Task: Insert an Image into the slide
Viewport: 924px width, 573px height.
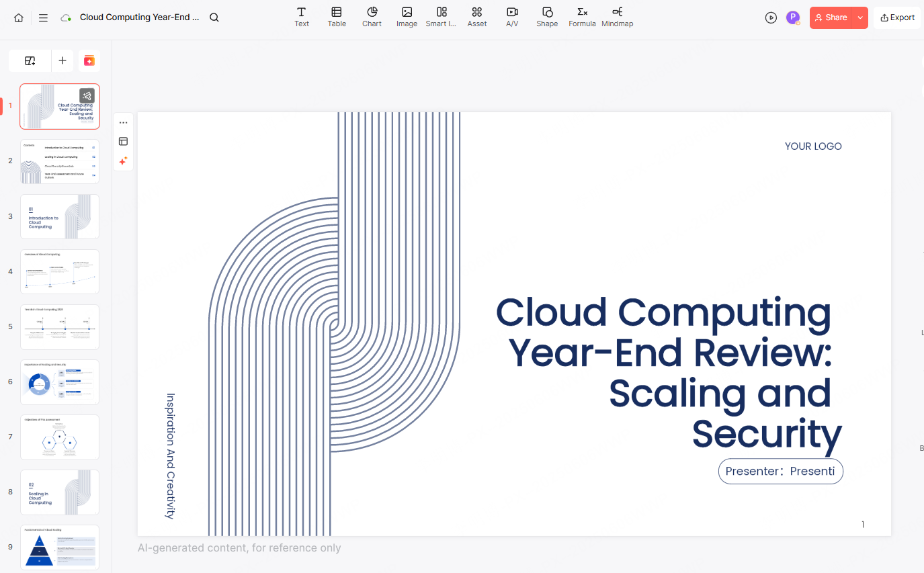Action: click(407, 17)
